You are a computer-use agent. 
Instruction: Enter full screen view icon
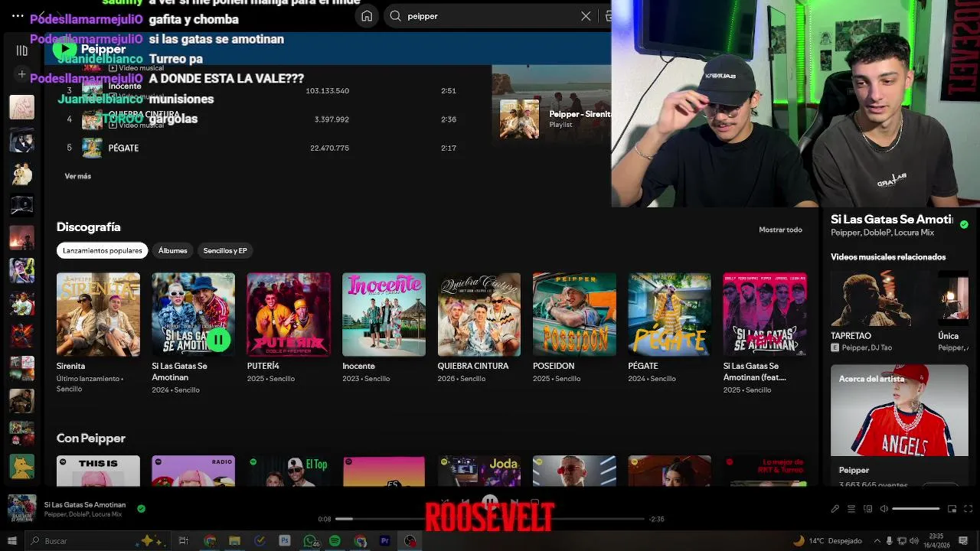(x=968, y=509)
